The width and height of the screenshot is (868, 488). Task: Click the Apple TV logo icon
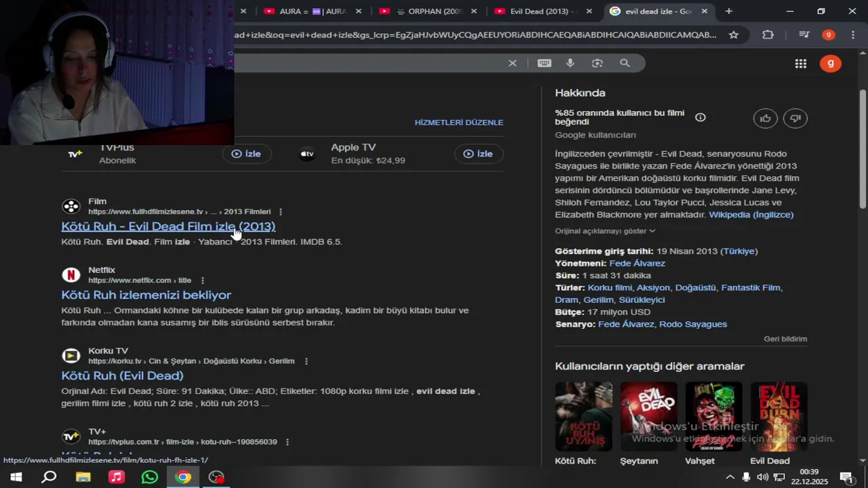point(307,154)
